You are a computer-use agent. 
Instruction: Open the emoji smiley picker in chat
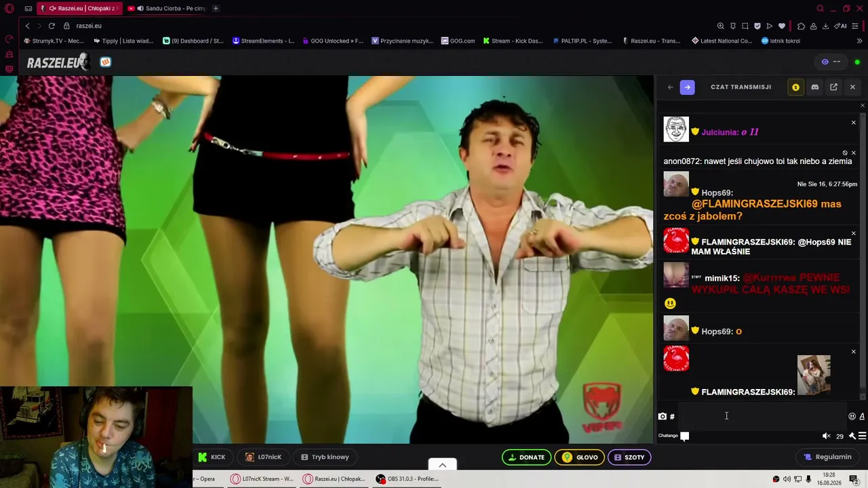[852, 416]
